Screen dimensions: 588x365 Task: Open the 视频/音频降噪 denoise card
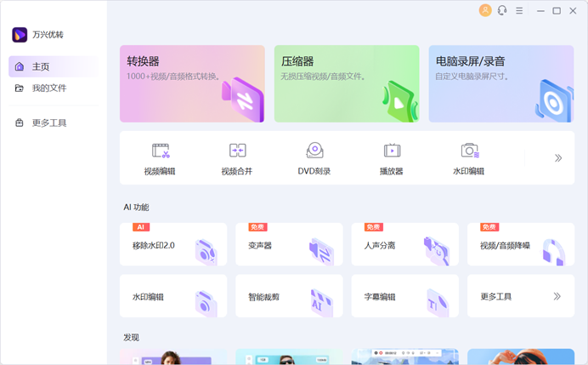pos(521,244)
